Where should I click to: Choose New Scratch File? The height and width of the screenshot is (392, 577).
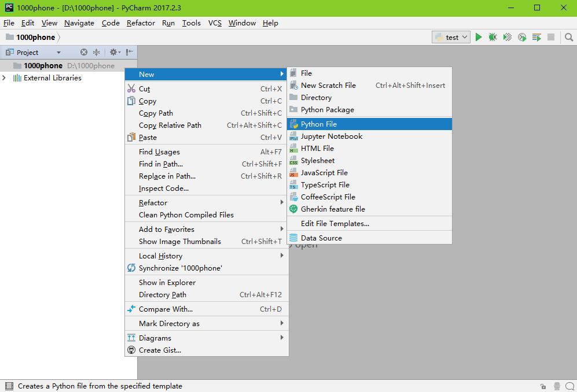point(369,86)
